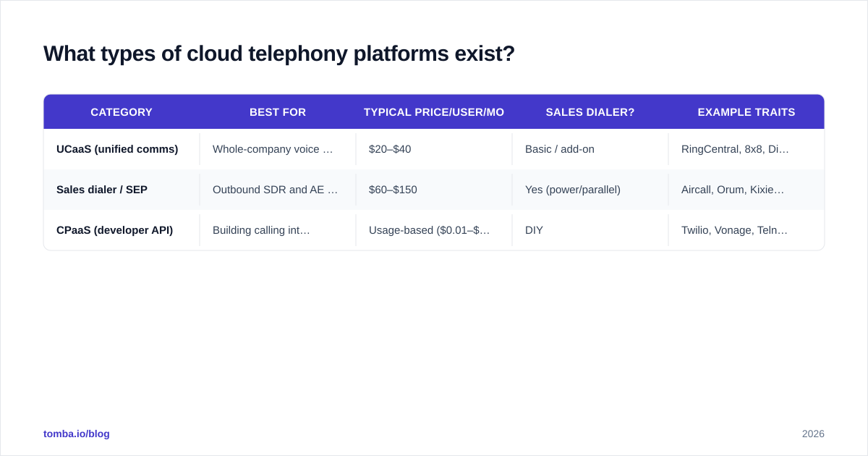Select the "RingCentral, 8x8, Di…" cell
This screenshot has height=456, width=868.
click(746, 149)
